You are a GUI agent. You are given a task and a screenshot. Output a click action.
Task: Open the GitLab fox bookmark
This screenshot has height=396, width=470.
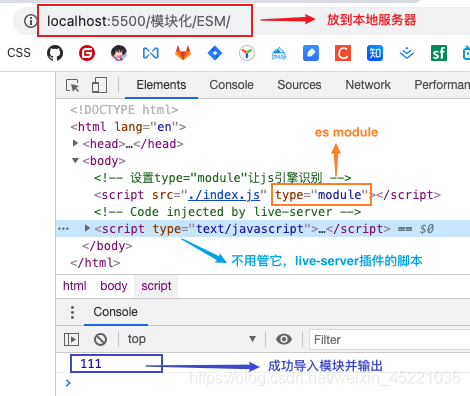pos(183,53)
